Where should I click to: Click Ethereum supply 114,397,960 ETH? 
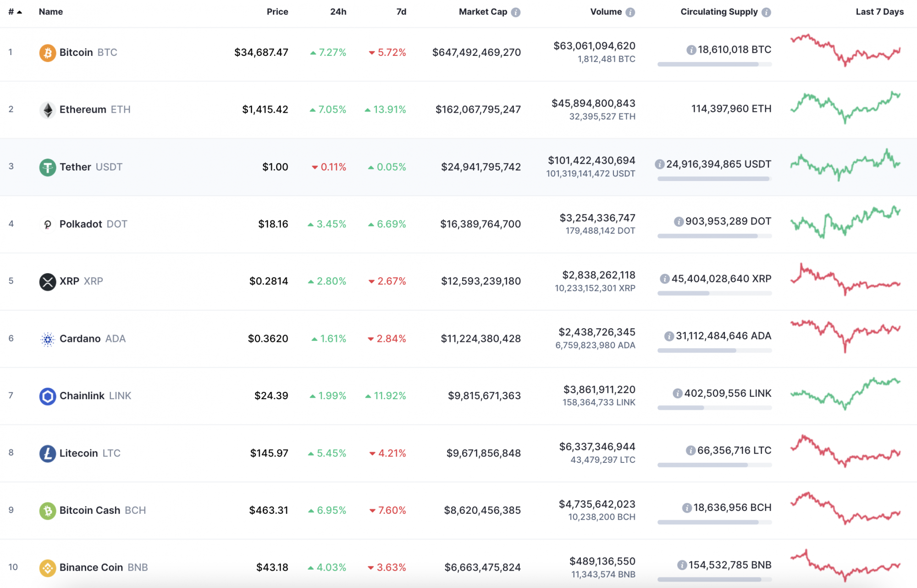click(x=731, y=109)
